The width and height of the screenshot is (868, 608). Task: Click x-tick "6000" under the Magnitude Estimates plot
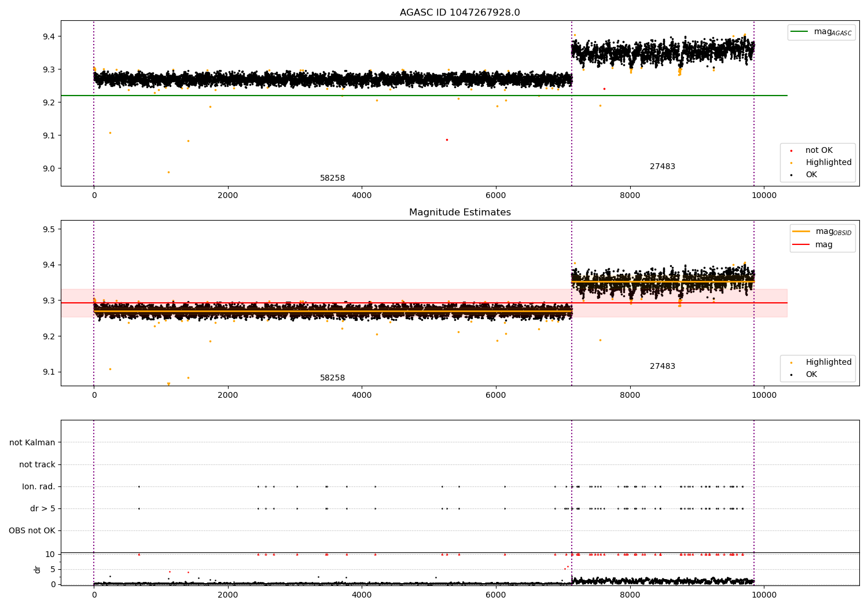(x=496, y=395)
